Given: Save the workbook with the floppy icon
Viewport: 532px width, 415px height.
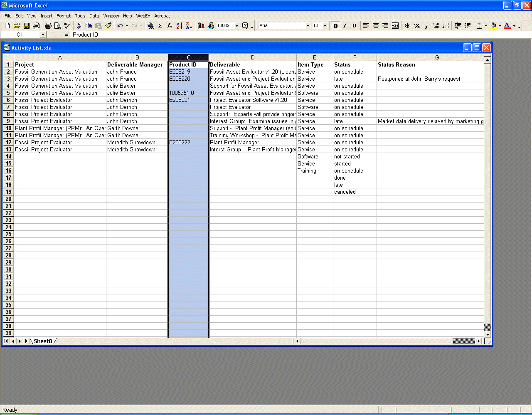Looking at the screenshot, I should [x=27, y=26].
